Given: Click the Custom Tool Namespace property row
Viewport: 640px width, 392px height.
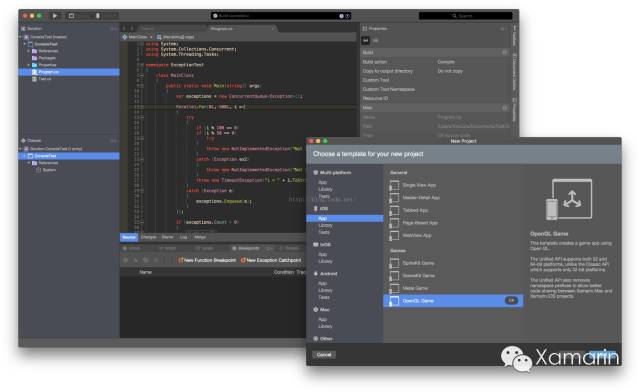Looking at the screenshot, I should 436,89.
